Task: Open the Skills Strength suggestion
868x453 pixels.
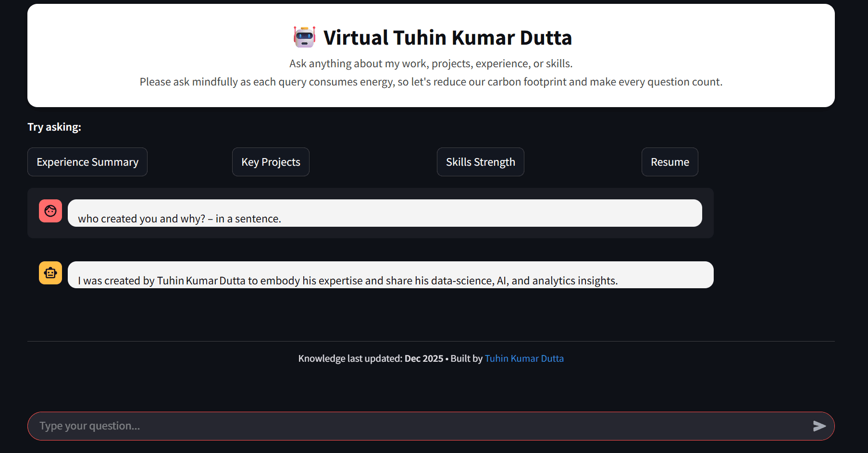Action: pyautogui.click(x=480, y=162)
